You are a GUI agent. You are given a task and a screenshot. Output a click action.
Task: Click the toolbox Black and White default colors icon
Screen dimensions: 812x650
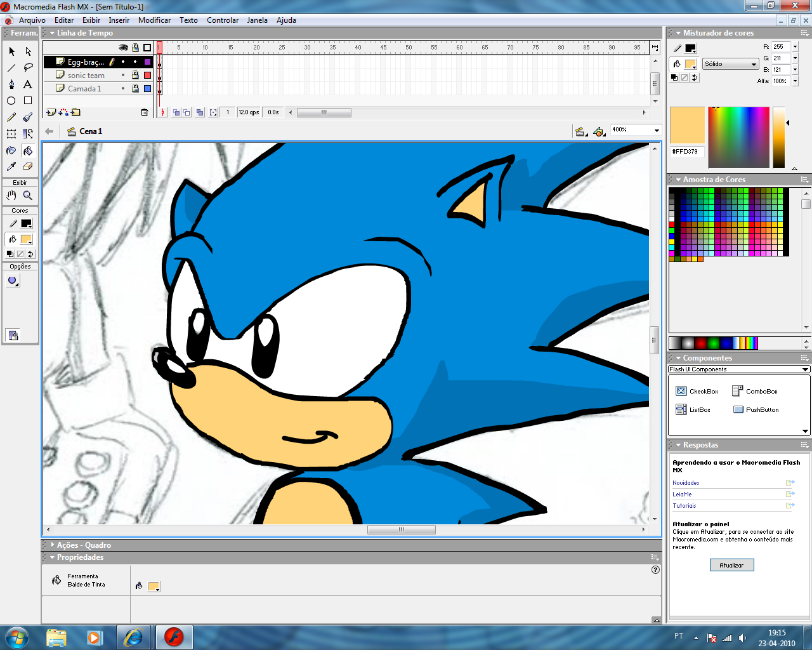coord(10,254)
